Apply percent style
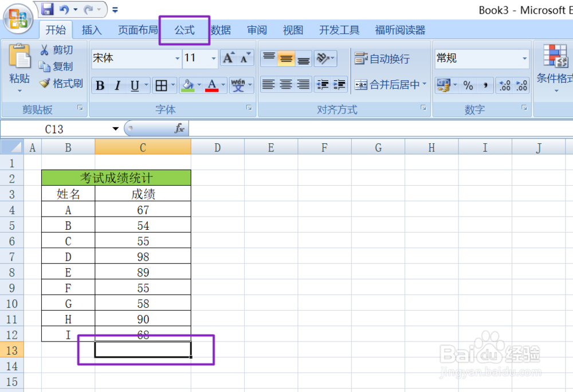 tap(468, 85)
